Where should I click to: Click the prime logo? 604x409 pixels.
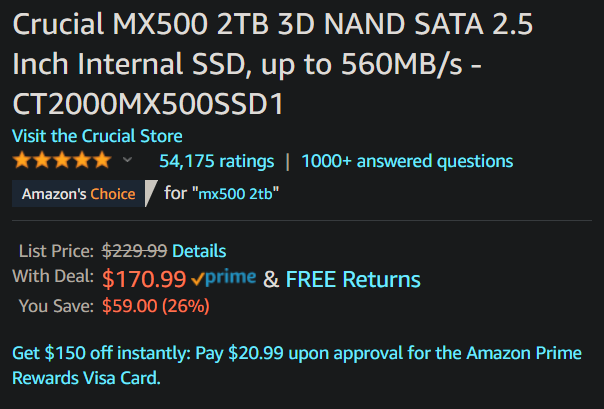(230, 277)
